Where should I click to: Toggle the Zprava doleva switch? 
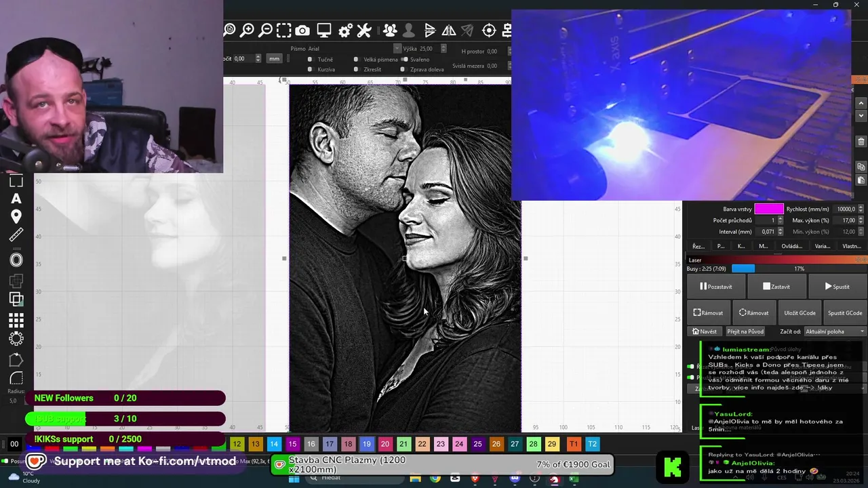403,69
